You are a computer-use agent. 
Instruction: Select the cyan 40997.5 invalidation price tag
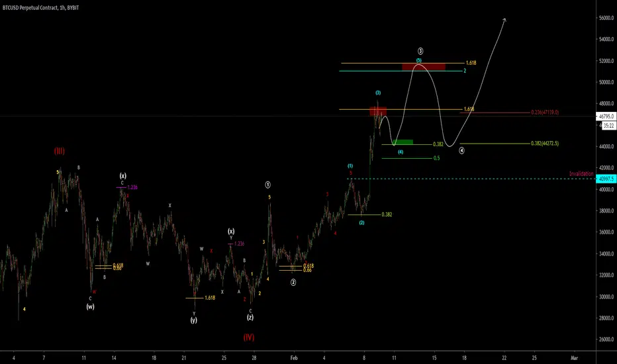click(x=606, y=179)
